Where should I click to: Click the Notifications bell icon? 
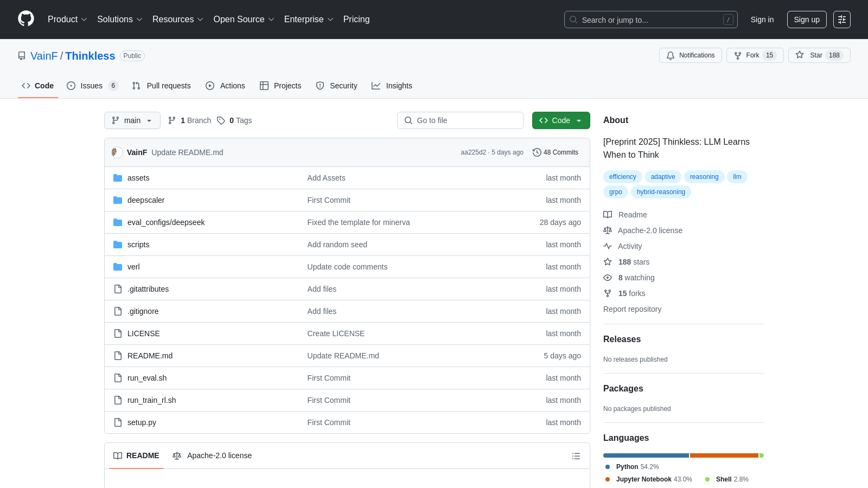click(671, 55)
